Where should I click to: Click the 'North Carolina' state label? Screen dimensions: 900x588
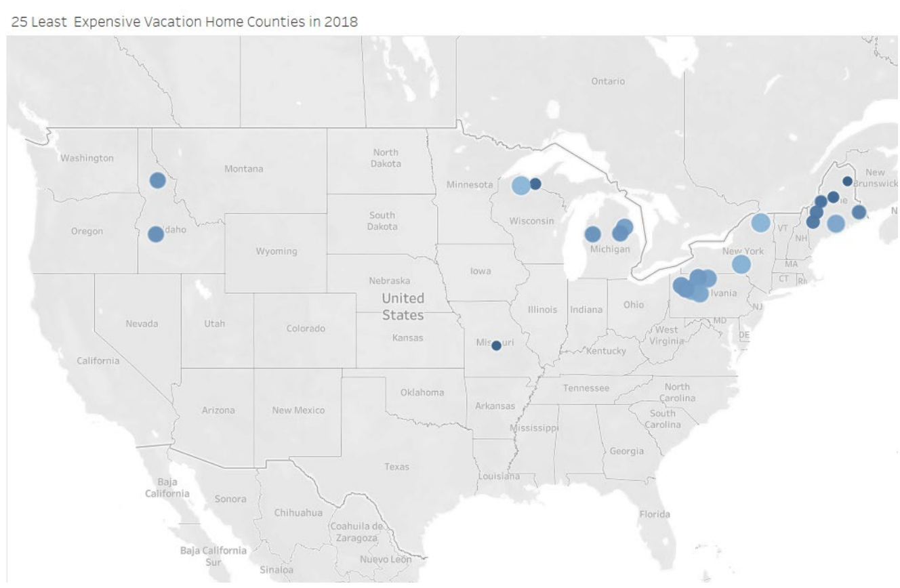pyautogui.click(x=678, y=392)
